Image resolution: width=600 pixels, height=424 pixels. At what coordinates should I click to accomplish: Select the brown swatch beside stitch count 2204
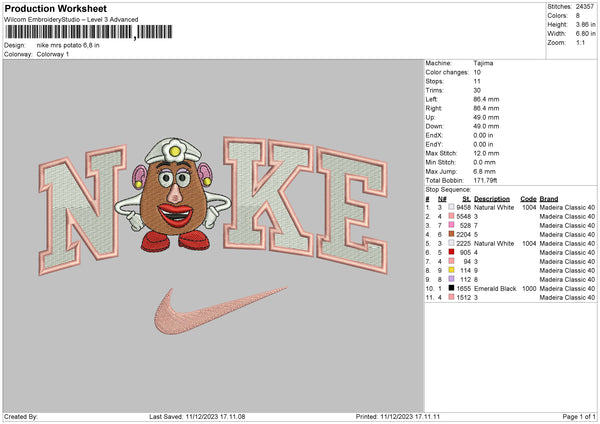[452, 234]
